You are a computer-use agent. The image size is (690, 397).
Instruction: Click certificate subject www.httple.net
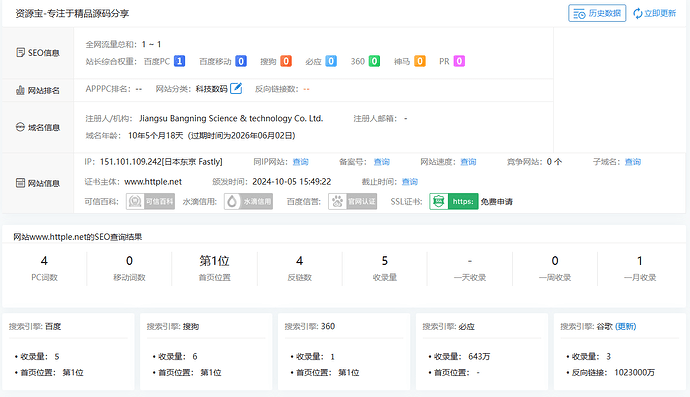(153, 182)
